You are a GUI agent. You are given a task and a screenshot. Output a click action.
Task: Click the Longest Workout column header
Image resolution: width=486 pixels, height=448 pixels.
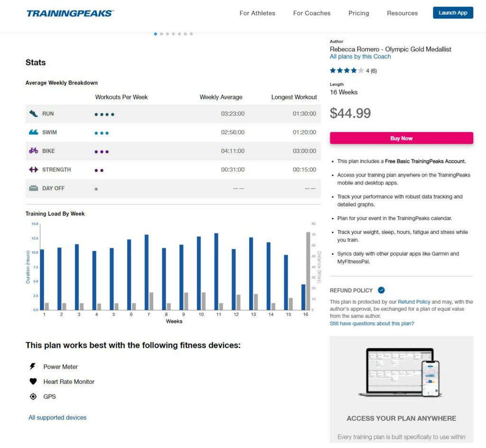(294, 97)
